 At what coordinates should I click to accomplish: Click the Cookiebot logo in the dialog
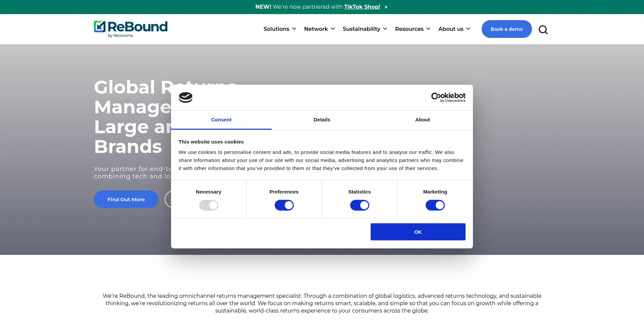(448, 98)
